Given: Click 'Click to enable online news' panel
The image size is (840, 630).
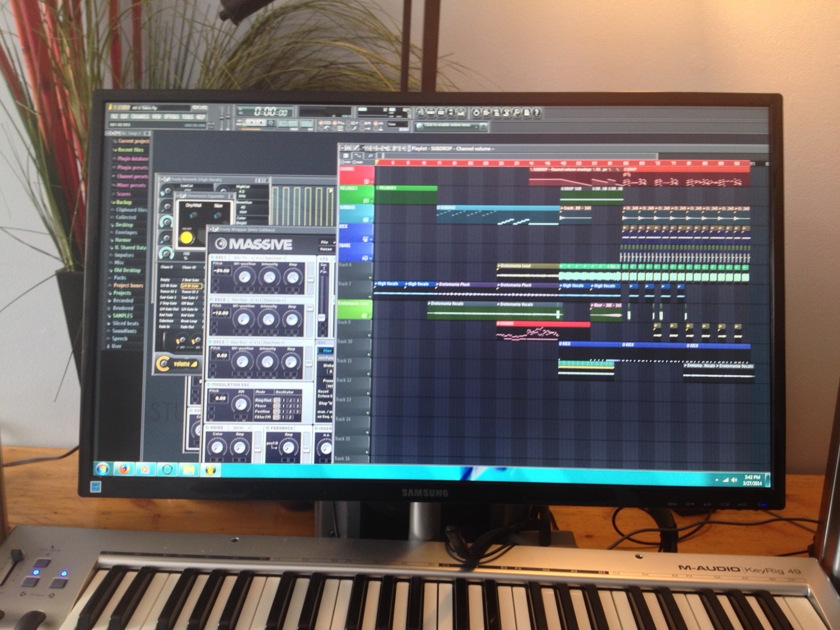Looking at the screenshot, I should [451, 126].
